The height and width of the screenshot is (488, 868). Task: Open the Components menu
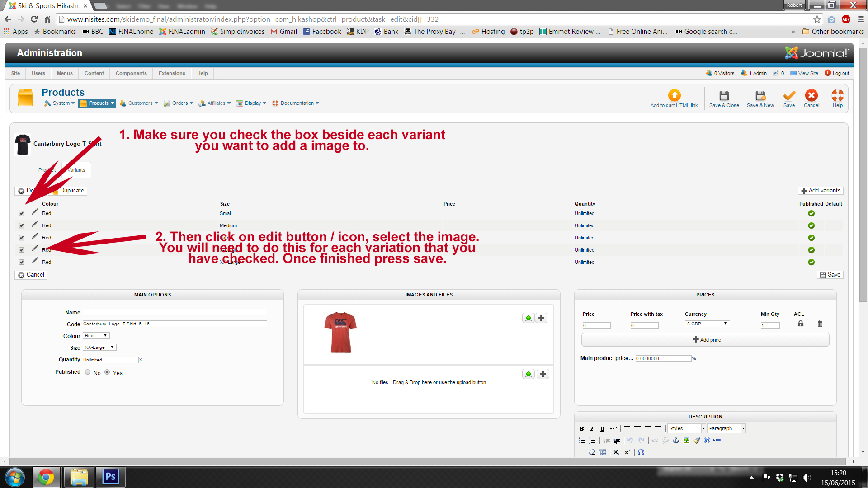(131, 73)
